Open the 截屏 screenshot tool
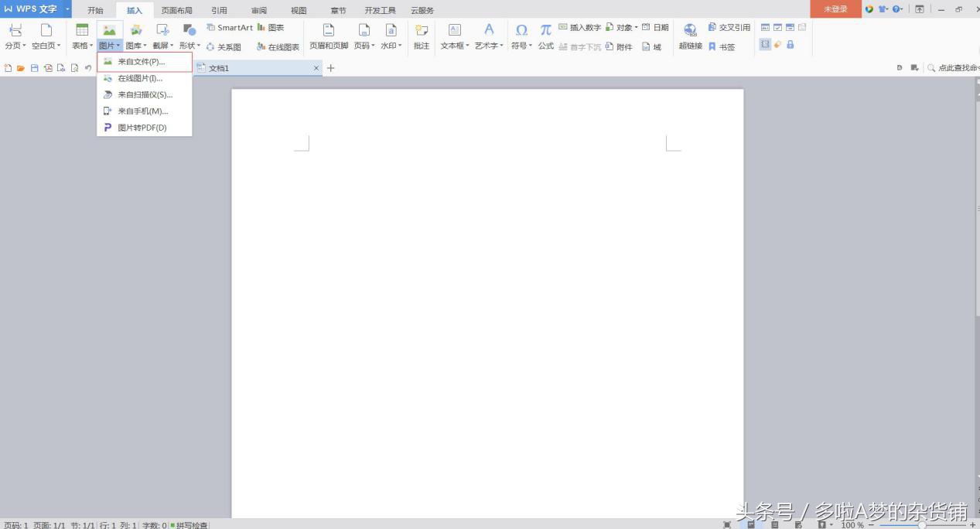Image resolution: width=980 pixels, height=529 pixels. [162, 30]
